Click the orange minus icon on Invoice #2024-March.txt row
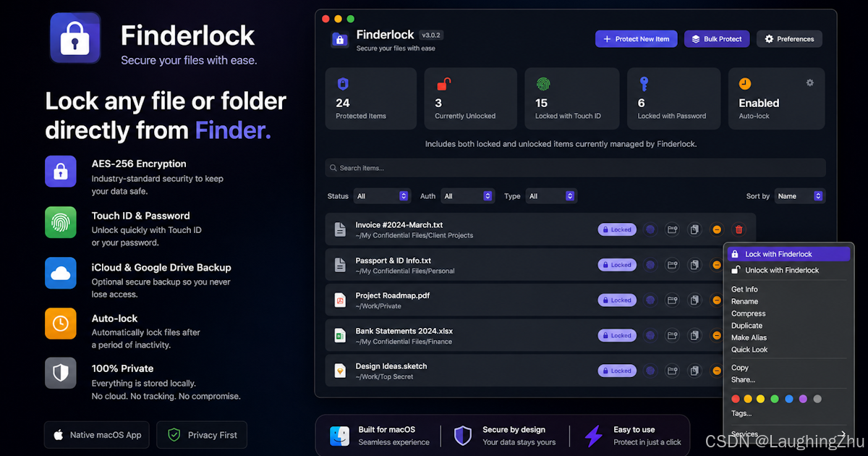Screen dimensions: 868x456 point(717,229)
